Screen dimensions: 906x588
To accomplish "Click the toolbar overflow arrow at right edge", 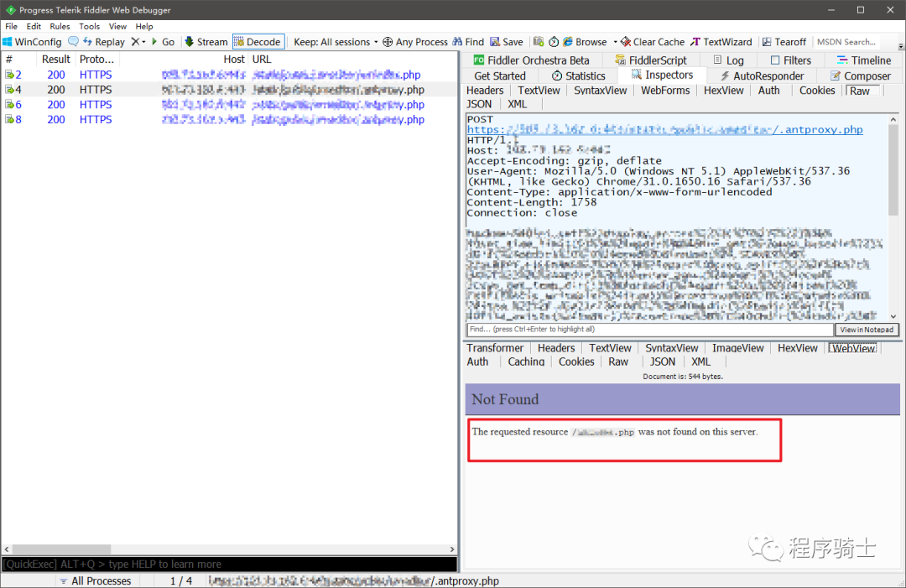I will click(901, 45).
